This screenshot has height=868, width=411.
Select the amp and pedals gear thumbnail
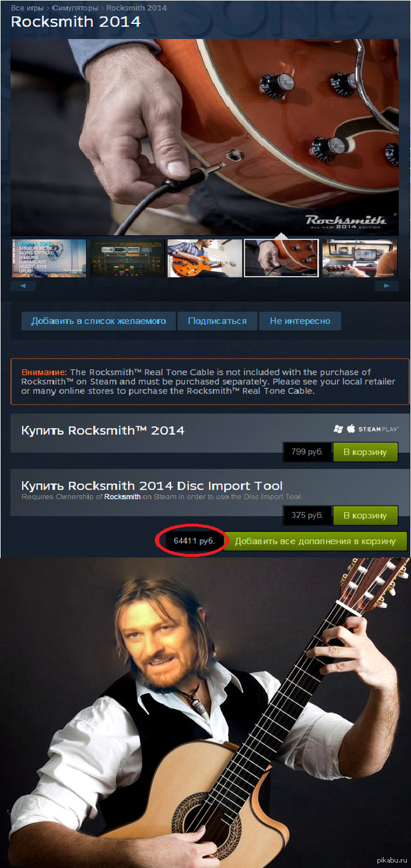(127, 258)
